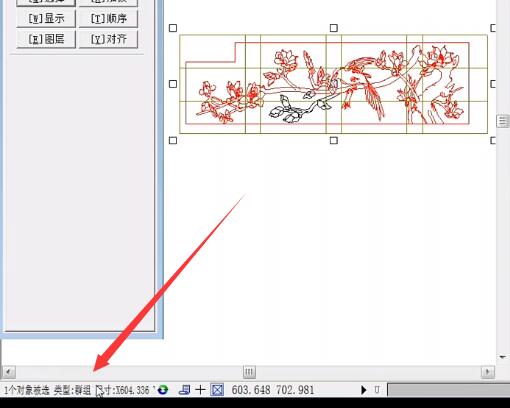510x408 pixels.
Task: Click the top-left selection handle of drawing
Action: pos(173,28)
